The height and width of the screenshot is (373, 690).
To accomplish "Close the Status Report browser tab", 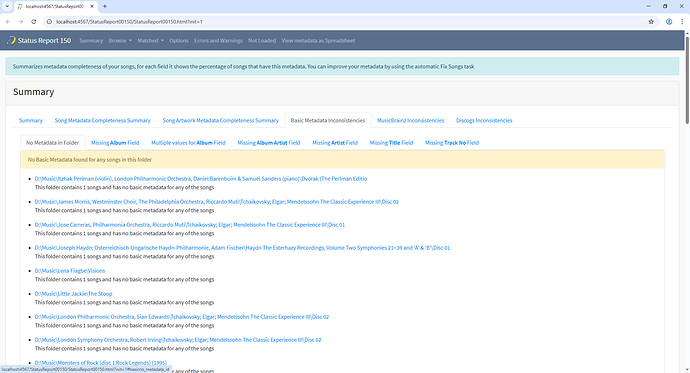I will tap(92, 6).
